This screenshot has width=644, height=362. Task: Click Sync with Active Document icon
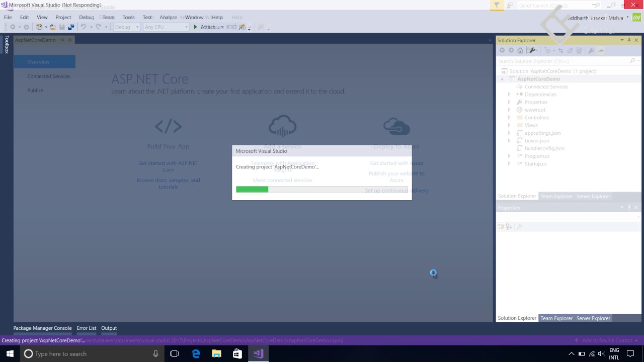[x=560, y=50]
